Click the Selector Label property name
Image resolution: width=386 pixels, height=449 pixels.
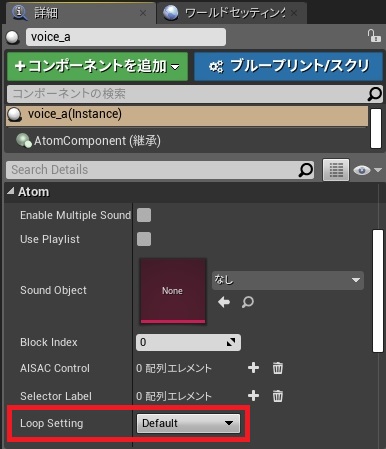56,396
